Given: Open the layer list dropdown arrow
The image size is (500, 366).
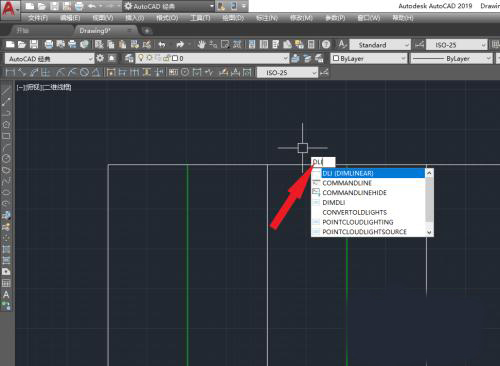Looking at the screenshot, I should pyautogui.click(x=285, y=59).
